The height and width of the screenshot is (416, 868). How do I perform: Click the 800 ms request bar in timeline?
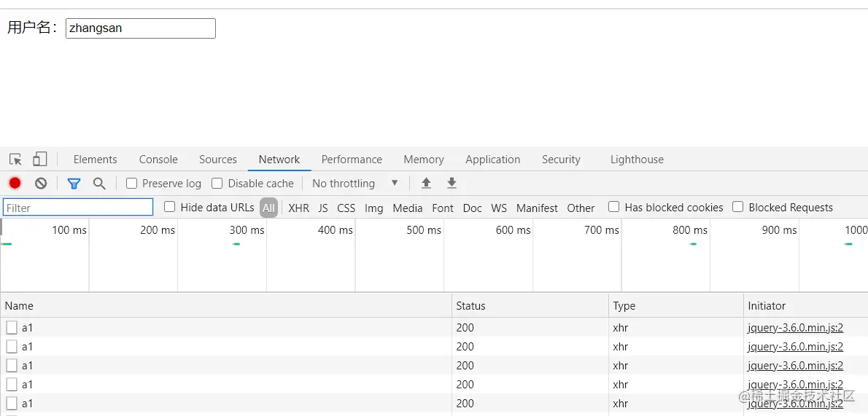(693, 244)
